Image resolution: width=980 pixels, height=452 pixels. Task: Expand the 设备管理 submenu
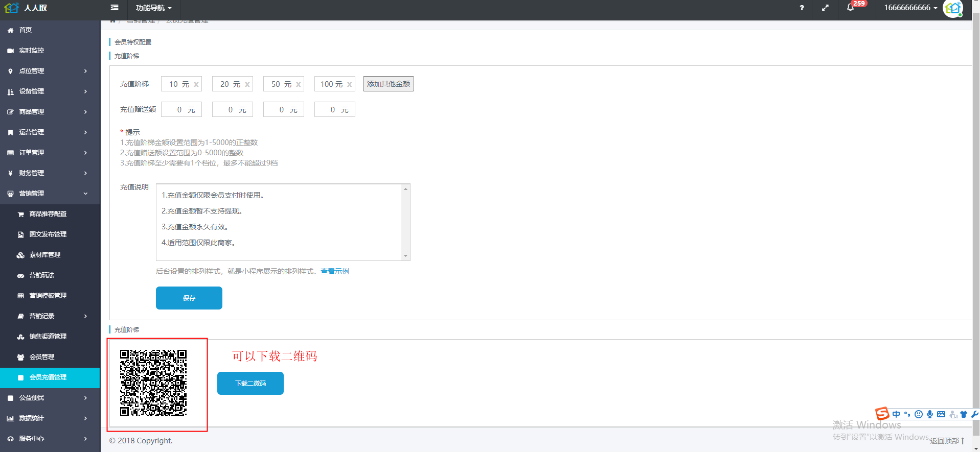tap(85, 91)
